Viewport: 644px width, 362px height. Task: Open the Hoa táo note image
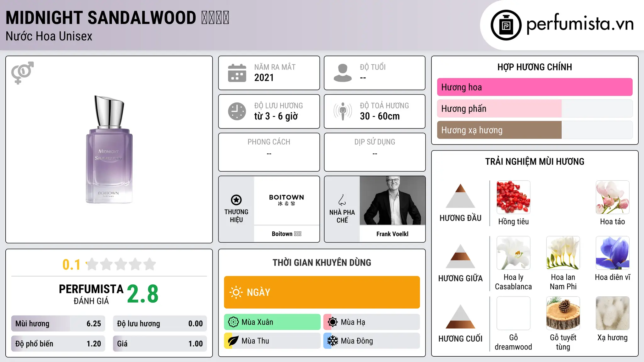613,197
